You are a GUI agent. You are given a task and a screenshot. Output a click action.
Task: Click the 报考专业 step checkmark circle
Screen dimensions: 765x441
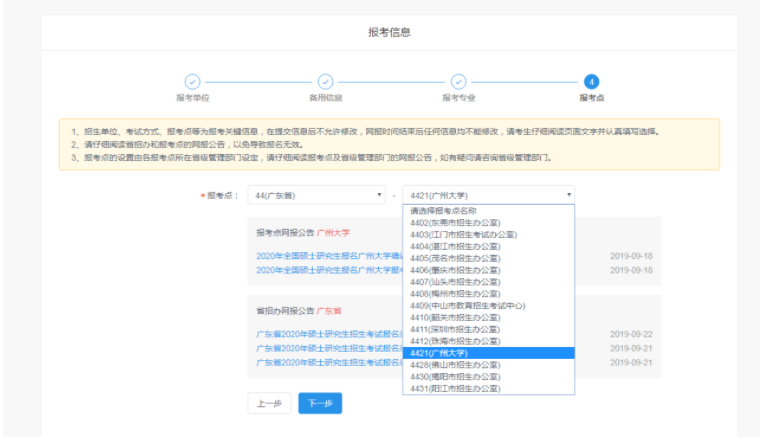tap(459, 82)
